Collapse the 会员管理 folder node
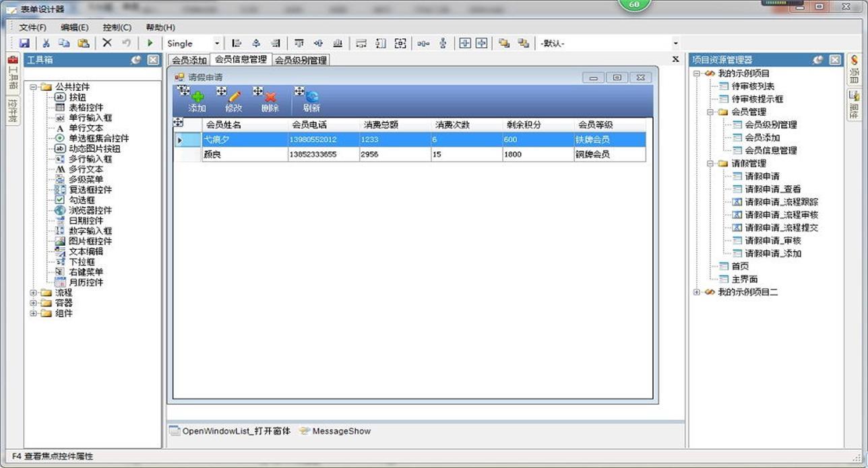 click(710, 112)
